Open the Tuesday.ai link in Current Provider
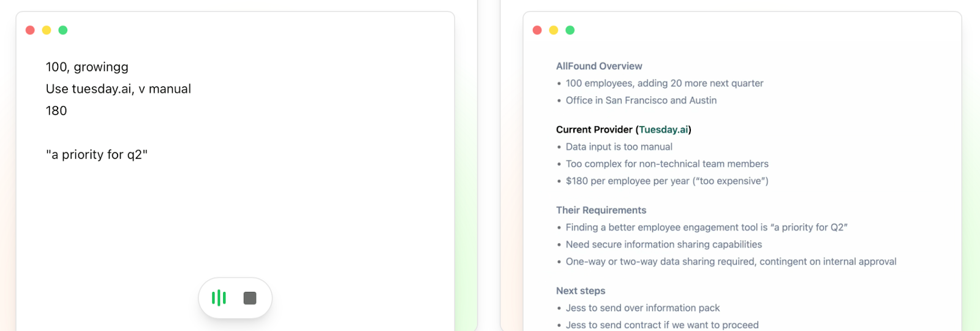 [x=663, y=129]
